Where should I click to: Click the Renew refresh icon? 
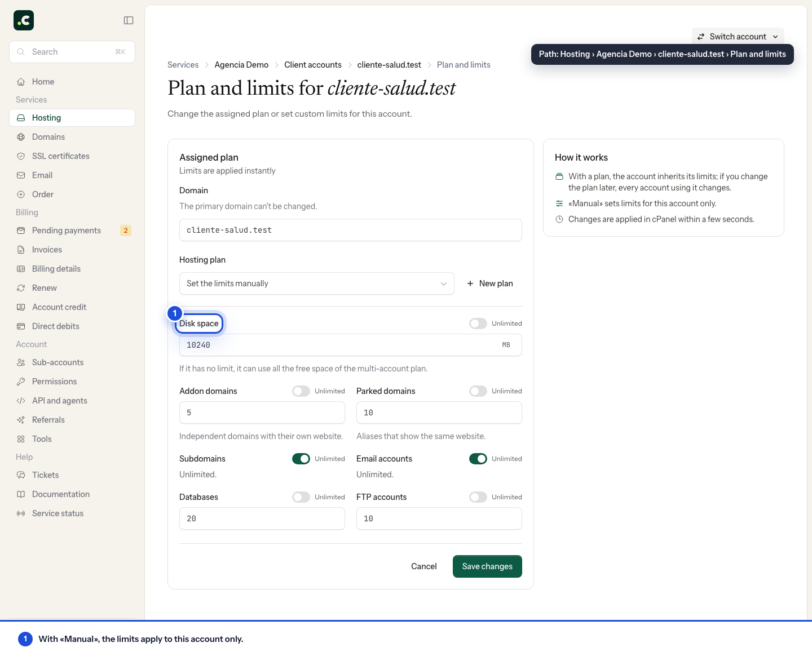[x=21, y=288]
